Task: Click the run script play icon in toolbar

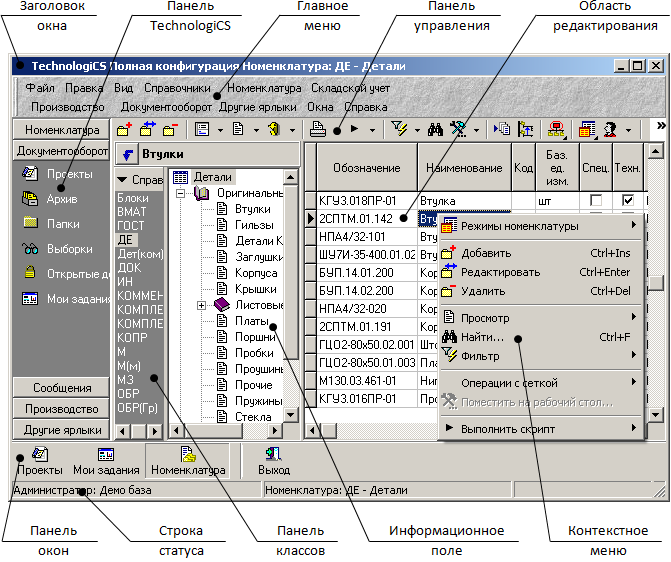Action: tap(354, 128)
